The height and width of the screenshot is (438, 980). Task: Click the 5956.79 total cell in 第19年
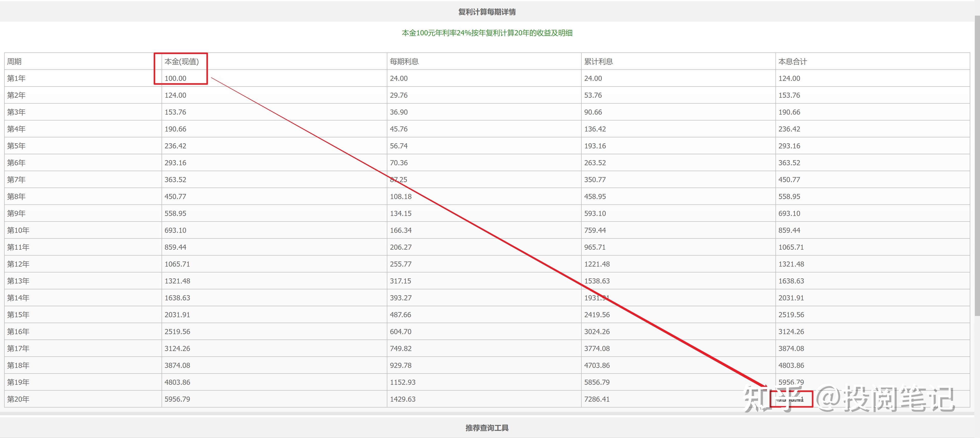tap(791, 382)
